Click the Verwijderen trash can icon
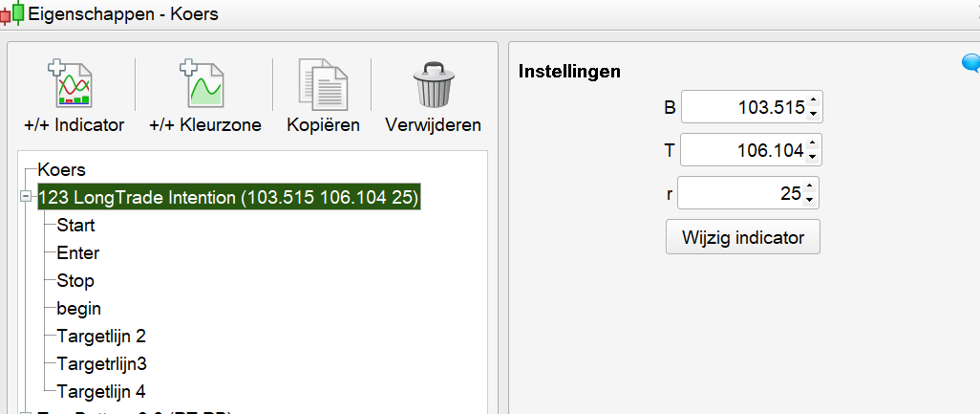980x414 pixels. (x=432, y=84)
